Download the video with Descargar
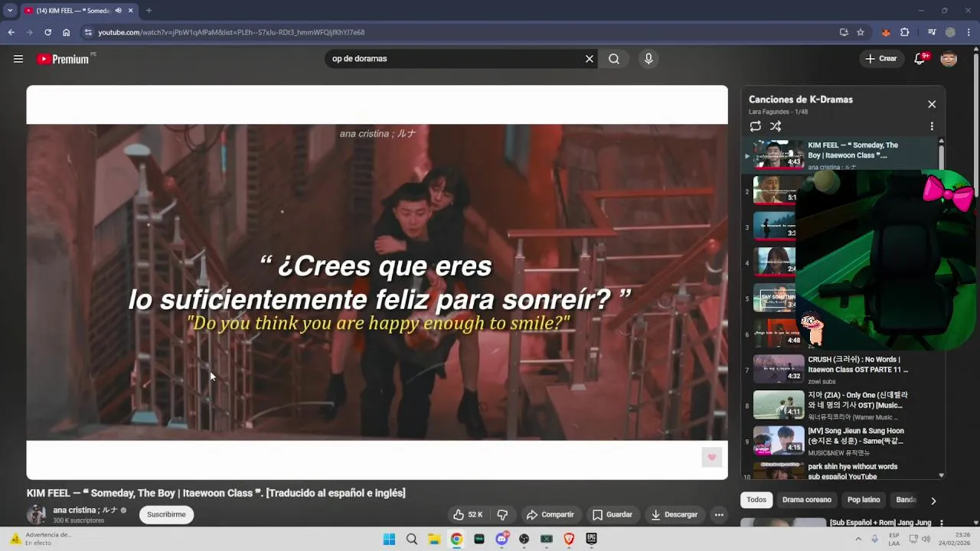 click(x=675, y=515)
